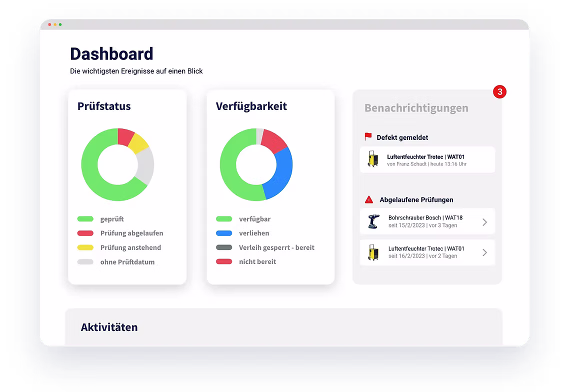569x392 pixels.
Task: Open the Luftentfeuchter Trotec defect report from Franz Schadt
Action: tap(427, 159)
